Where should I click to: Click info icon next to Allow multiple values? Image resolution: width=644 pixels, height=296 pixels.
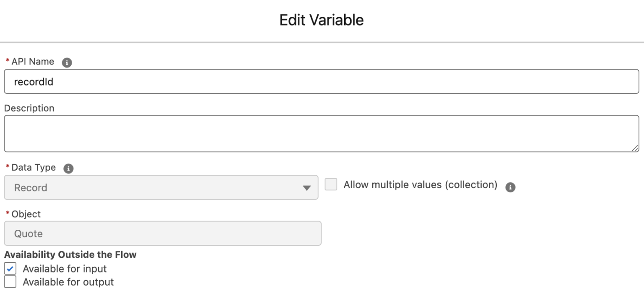click(510, 187)
